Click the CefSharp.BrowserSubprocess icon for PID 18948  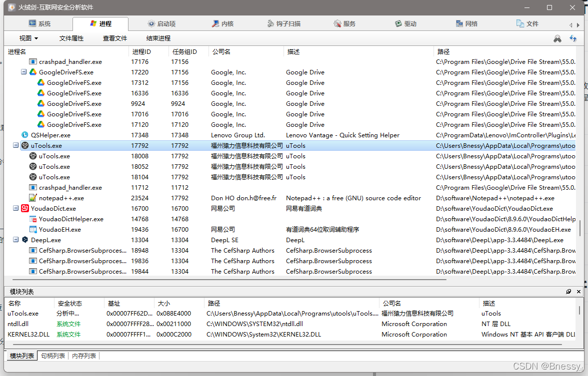(x=33, y=250)
